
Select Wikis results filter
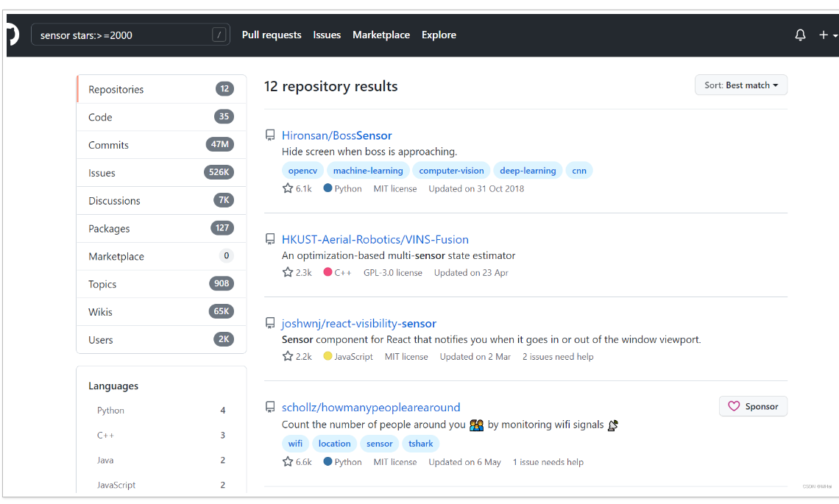(162, 312)
